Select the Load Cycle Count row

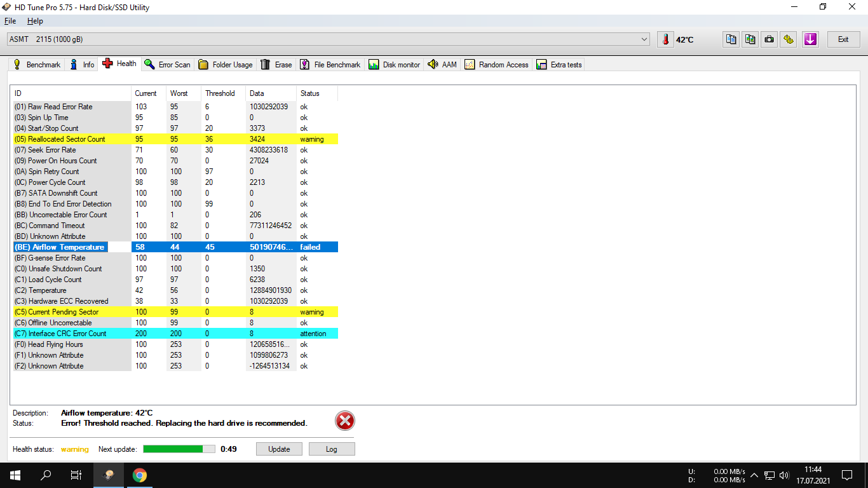175,280
